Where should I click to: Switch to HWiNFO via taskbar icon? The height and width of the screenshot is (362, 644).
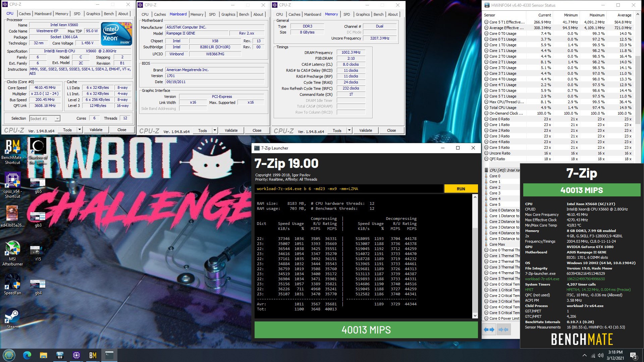click(x=60, y=355)
